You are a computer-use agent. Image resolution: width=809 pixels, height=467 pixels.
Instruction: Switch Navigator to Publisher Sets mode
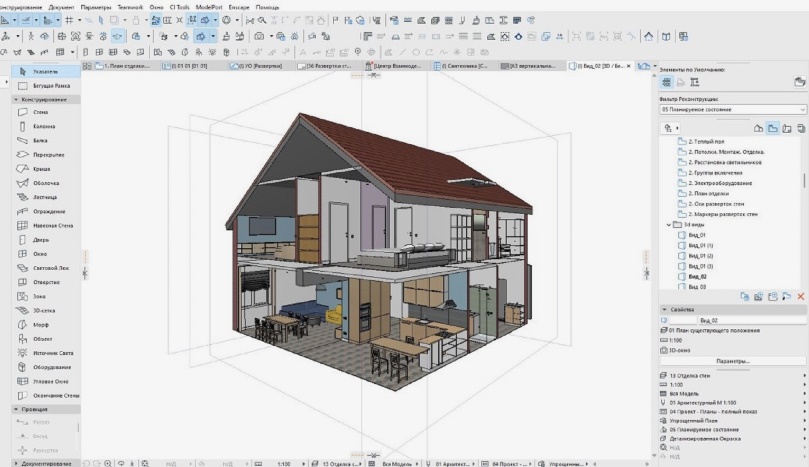[801, 128]
